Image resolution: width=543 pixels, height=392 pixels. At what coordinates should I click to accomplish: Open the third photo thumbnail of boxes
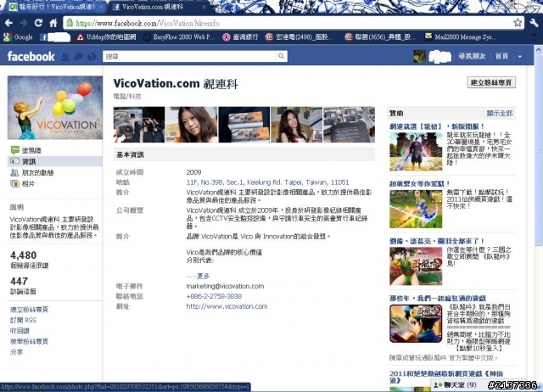pos(244,125)
